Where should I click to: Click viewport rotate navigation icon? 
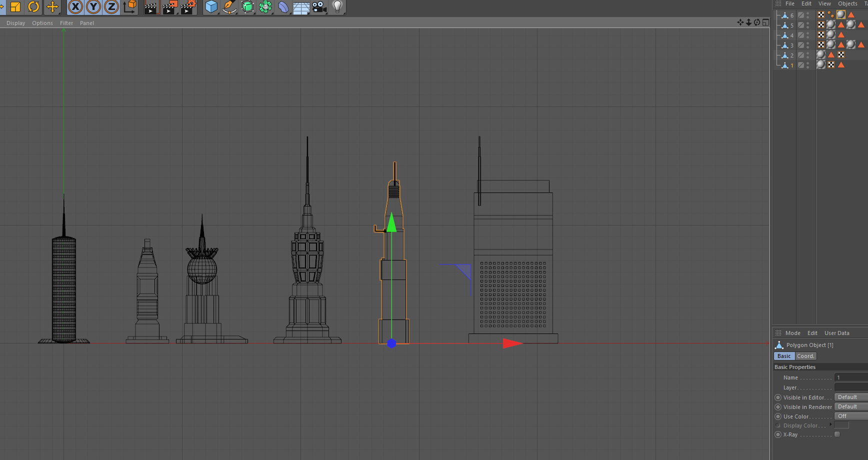(x=757, y=22)
